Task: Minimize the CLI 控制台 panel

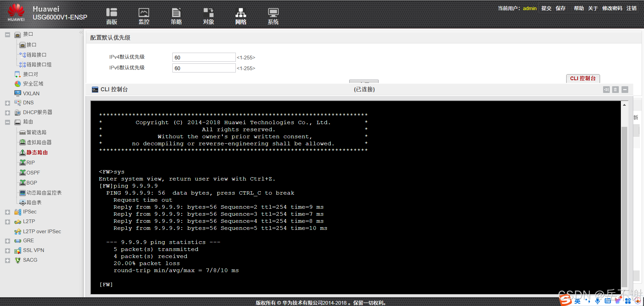Action: pos(625,90)
